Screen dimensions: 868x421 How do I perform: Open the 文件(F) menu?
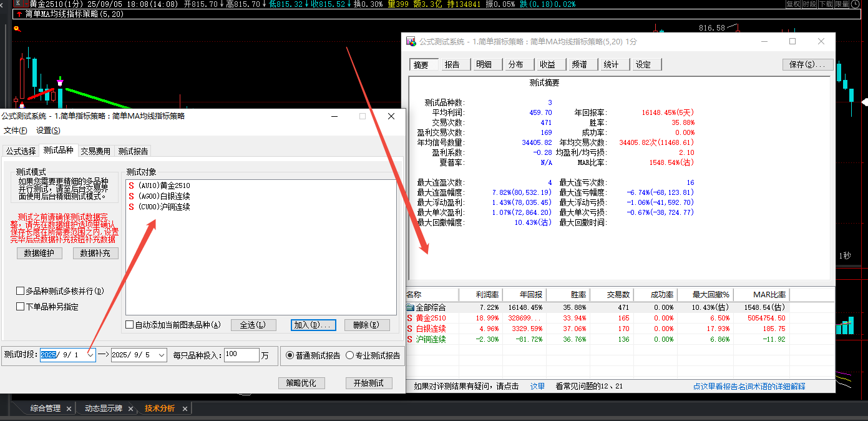[x=16, y=131]
